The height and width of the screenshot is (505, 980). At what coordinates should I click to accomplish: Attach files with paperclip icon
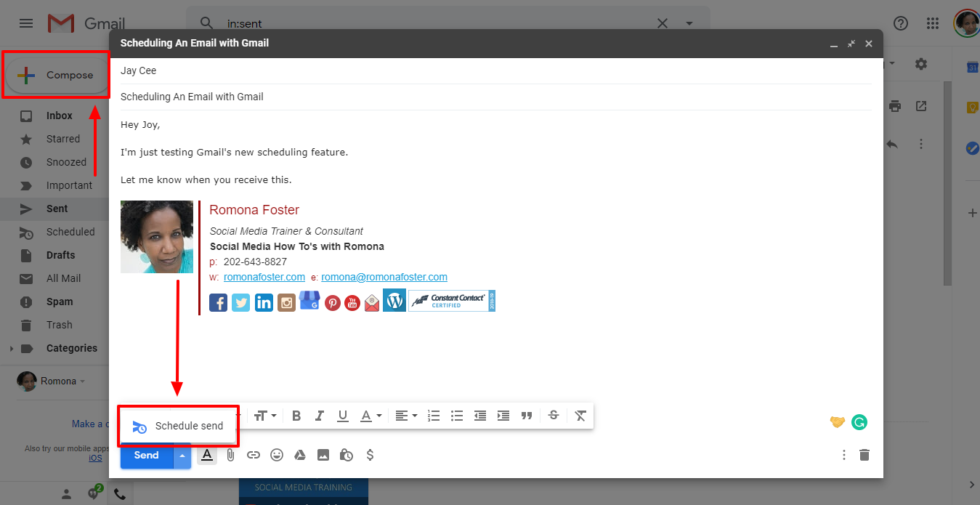pos(230,455)
